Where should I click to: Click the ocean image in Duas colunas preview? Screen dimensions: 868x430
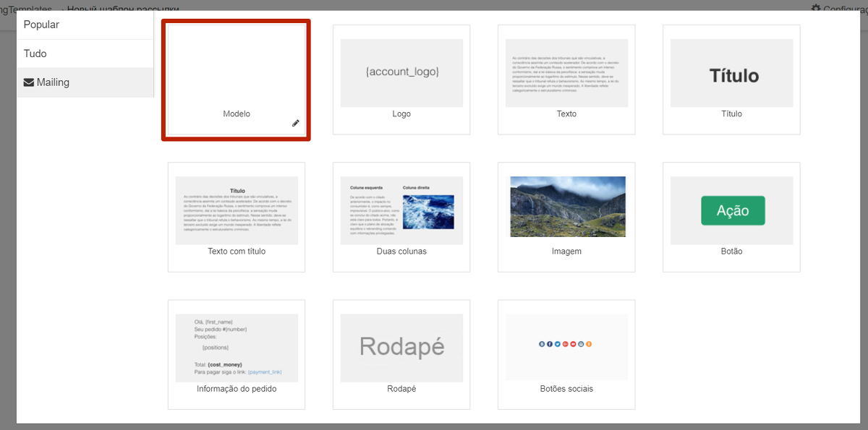(428, 212)
